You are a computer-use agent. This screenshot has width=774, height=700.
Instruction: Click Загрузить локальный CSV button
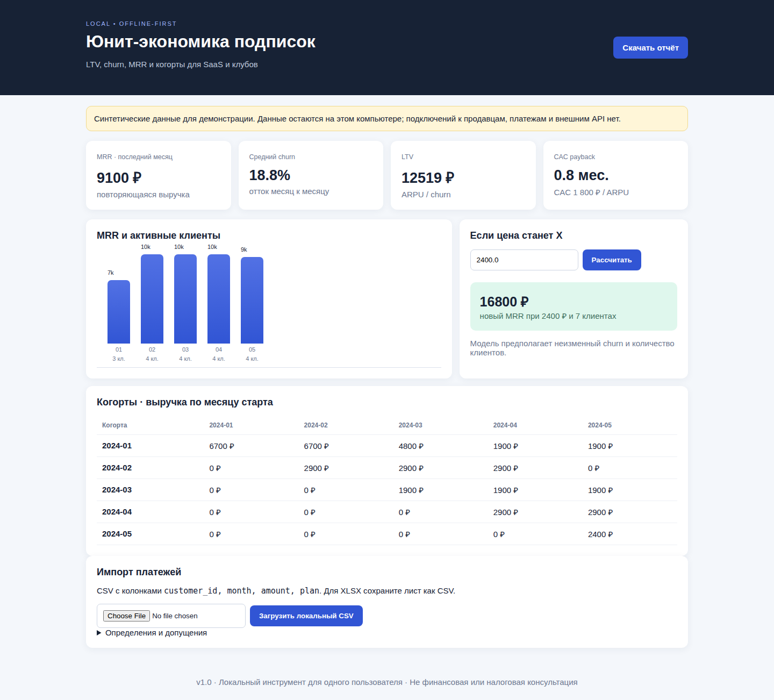point(306,616)
